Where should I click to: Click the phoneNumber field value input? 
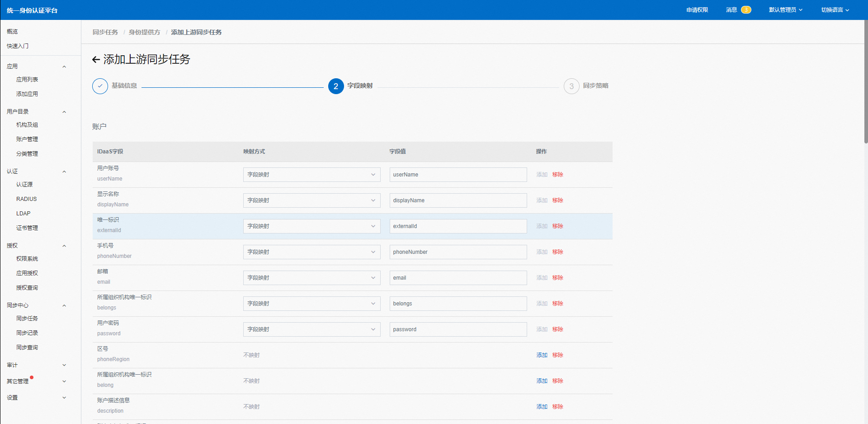[458, 252]
